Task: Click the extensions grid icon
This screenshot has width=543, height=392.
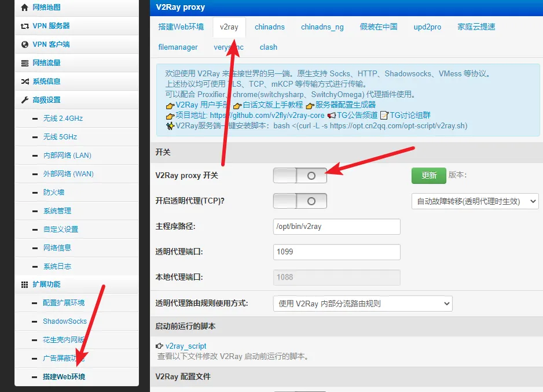Action: pyautogui.click(x=24, y=284)
